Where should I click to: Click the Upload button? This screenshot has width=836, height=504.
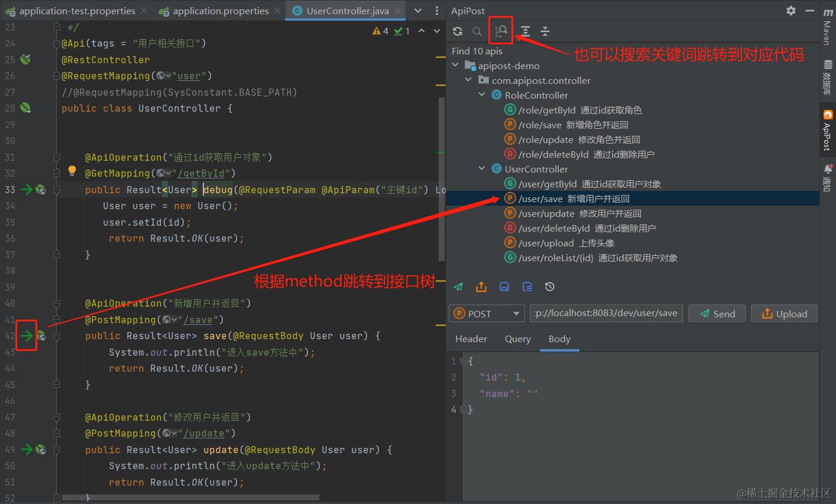tap(785, 314)
